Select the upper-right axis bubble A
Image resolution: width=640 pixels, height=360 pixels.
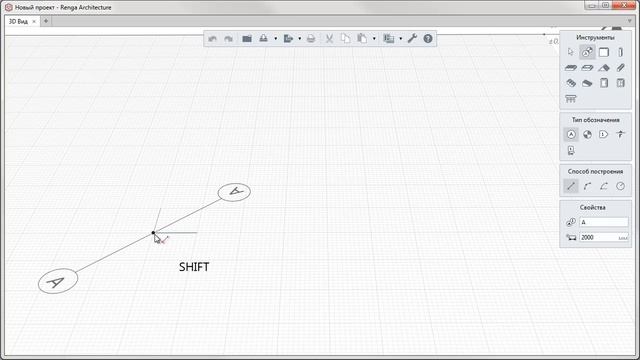coord(234,192)
